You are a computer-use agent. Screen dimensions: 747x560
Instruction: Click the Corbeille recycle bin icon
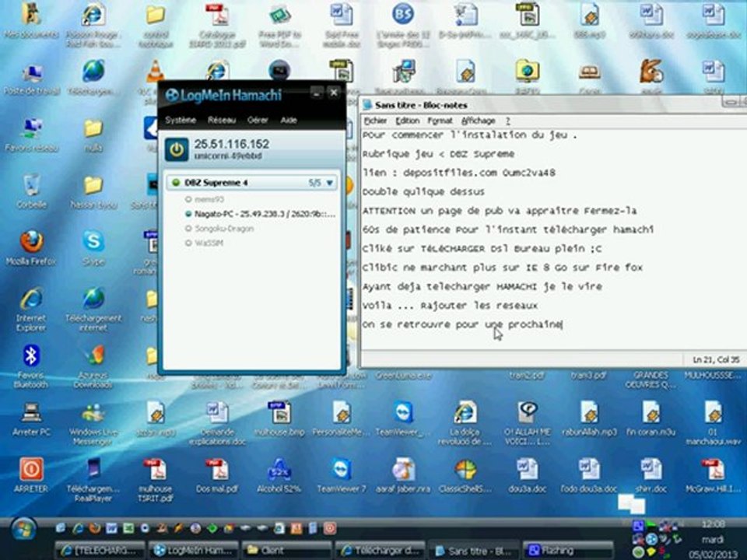click(31, 191)
